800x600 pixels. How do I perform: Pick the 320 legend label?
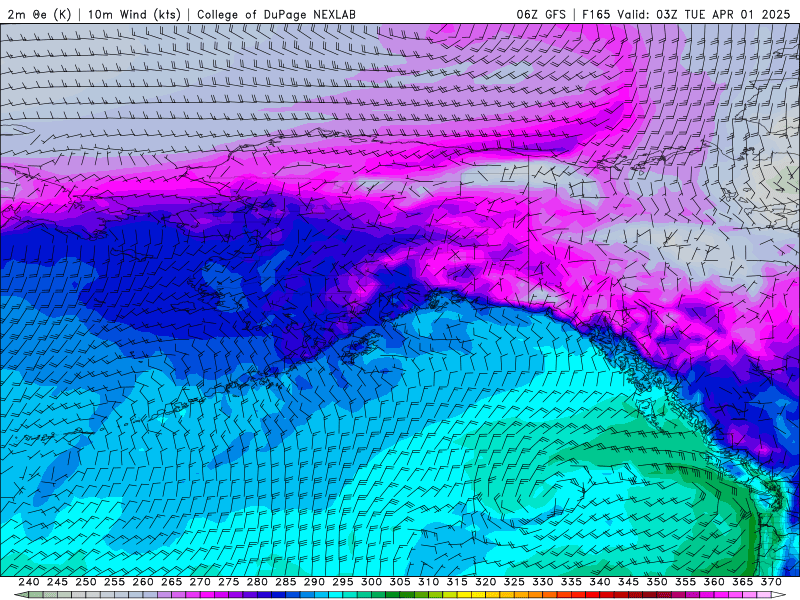tap(486, 582)
